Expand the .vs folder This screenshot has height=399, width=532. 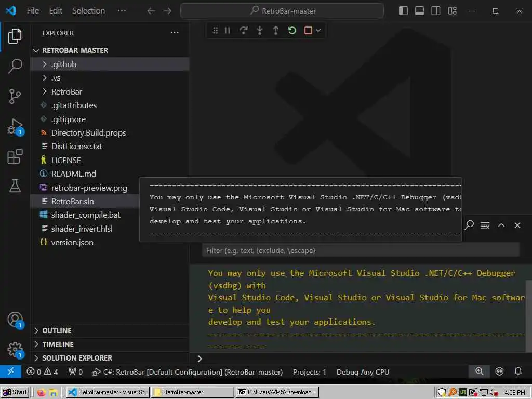click(x=110, y=78)
